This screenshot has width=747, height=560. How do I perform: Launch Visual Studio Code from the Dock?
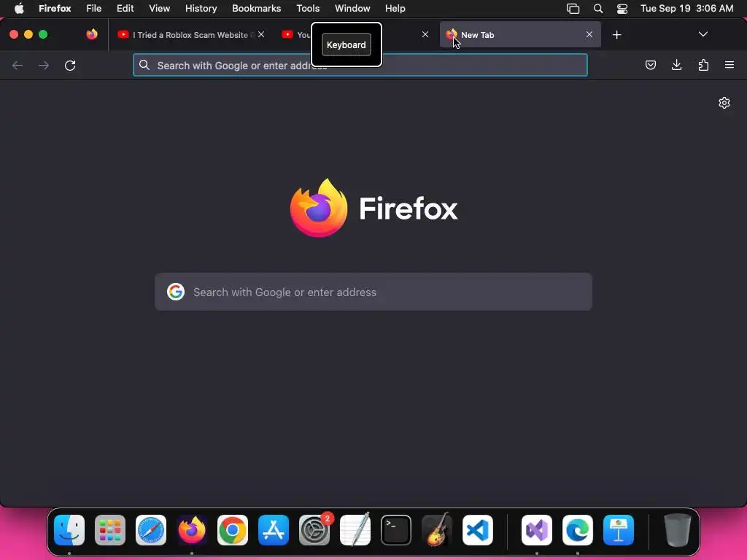(478, 530)
